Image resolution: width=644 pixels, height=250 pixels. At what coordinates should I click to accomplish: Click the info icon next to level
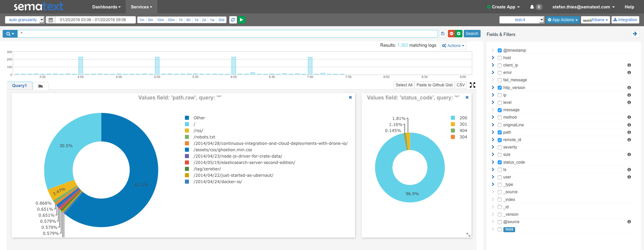click(x=629, y=102)
